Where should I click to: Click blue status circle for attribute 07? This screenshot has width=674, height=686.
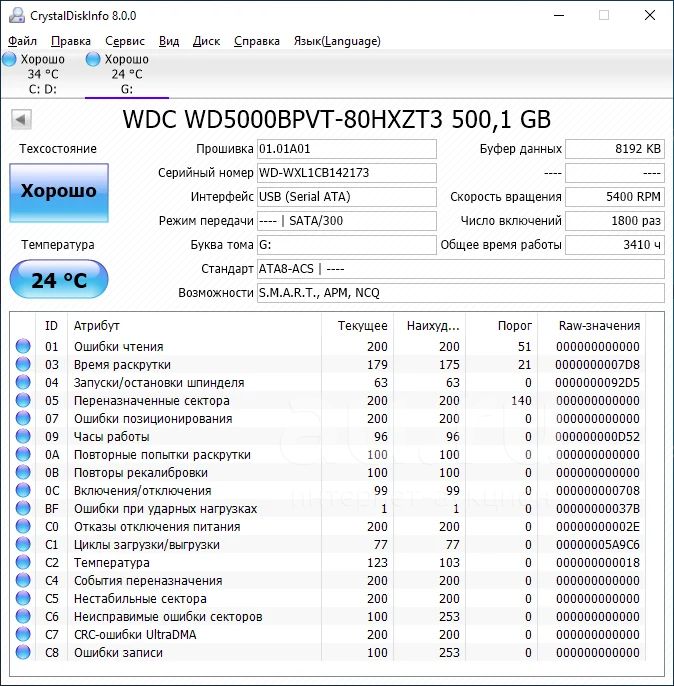tap(23, 418)
